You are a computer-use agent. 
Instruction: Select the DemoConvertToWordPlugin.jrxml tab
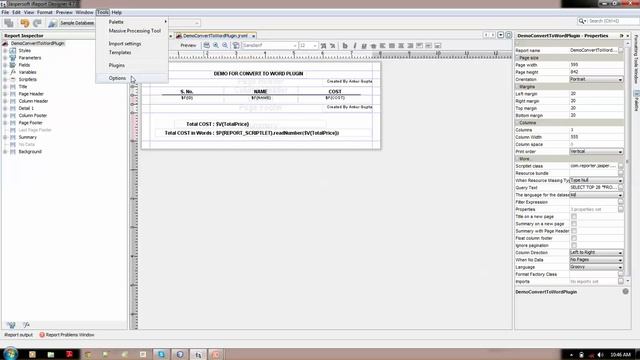tap(215, 36)
